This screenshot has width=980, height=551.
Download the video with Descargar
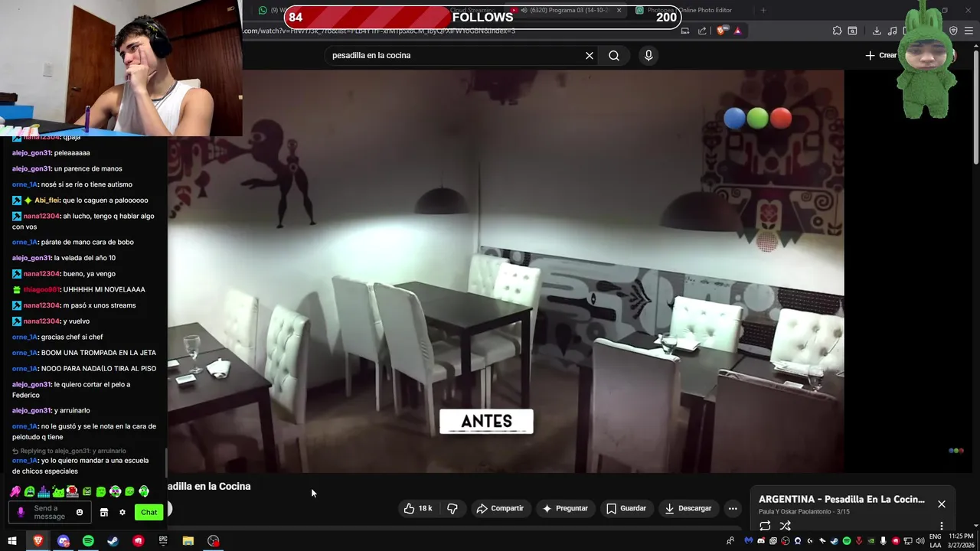pos(688,508)
